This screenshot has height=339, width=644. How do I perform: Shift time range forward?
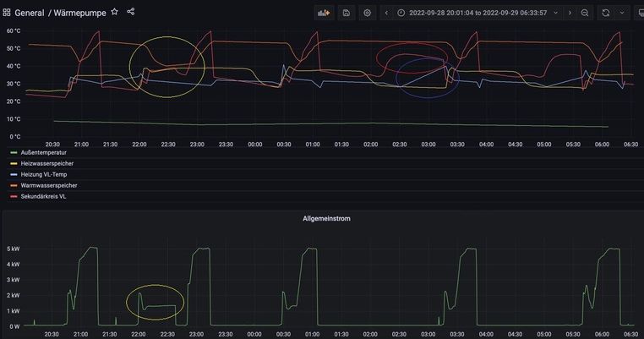click(569, 13)
